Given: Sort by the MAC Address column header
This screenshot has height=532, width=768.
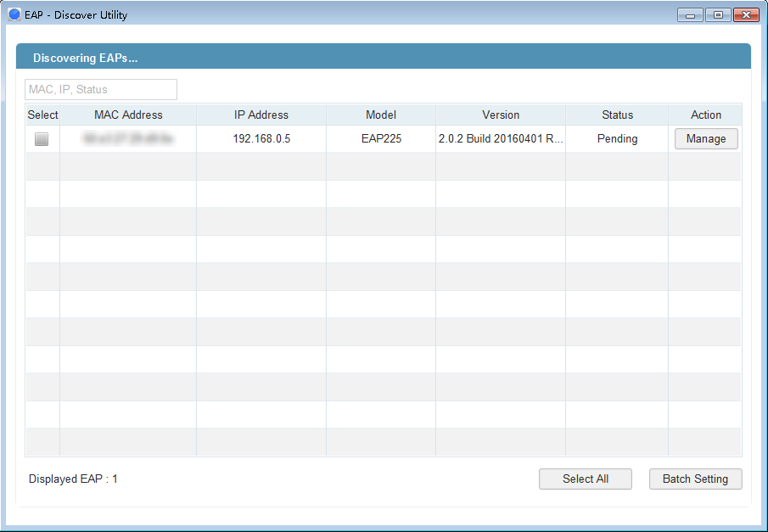Looking at the screenshot, I should [127, 115].
